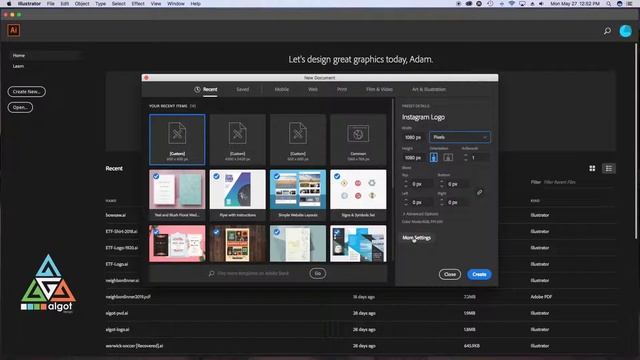This screenshot has height=360, width=640.
Task: Select Learn in the left sidebar
Action: click(18, 66)
